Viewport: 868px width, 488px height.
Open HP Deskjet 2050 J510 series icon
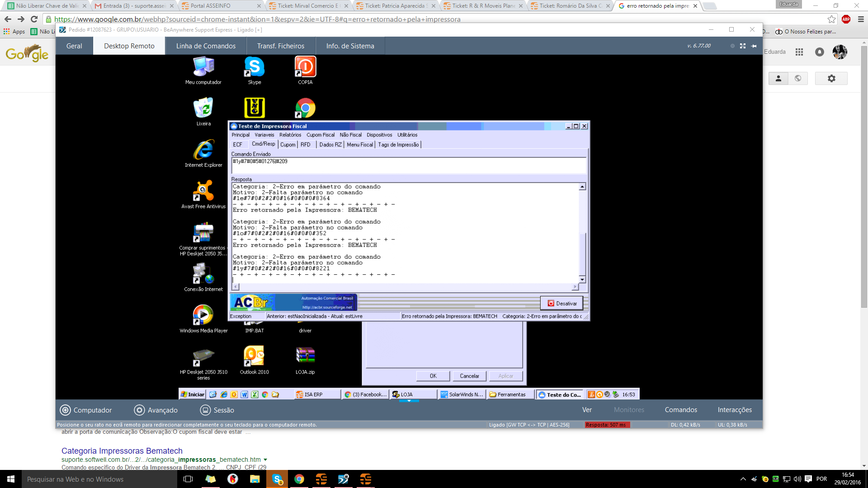(x=203, y=363)
